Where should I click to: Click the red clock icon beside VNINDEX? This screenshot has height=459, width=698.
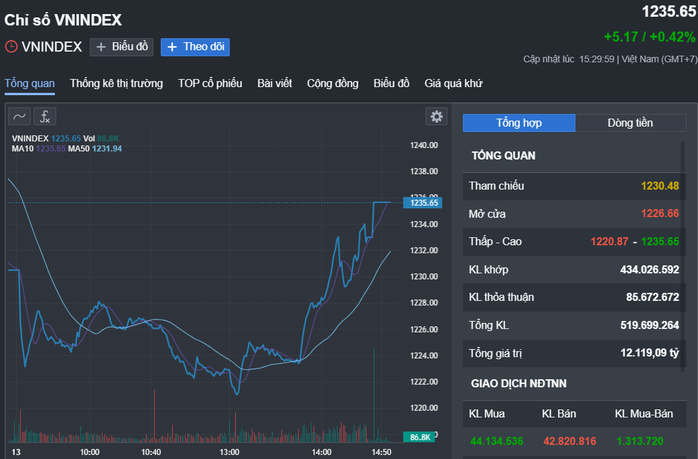[11, 47]
